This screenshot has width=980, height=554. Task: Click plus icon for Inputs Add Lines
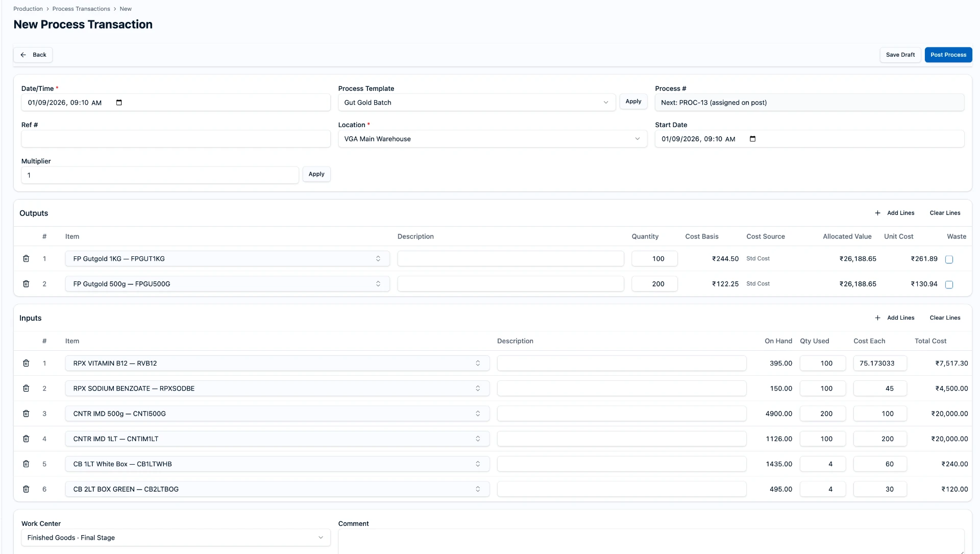(877, 318)
